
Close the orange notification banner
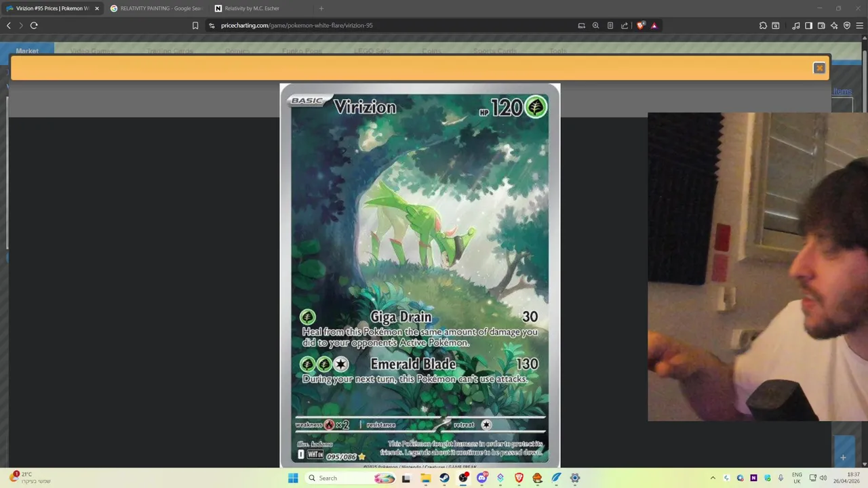coord(819,68)
